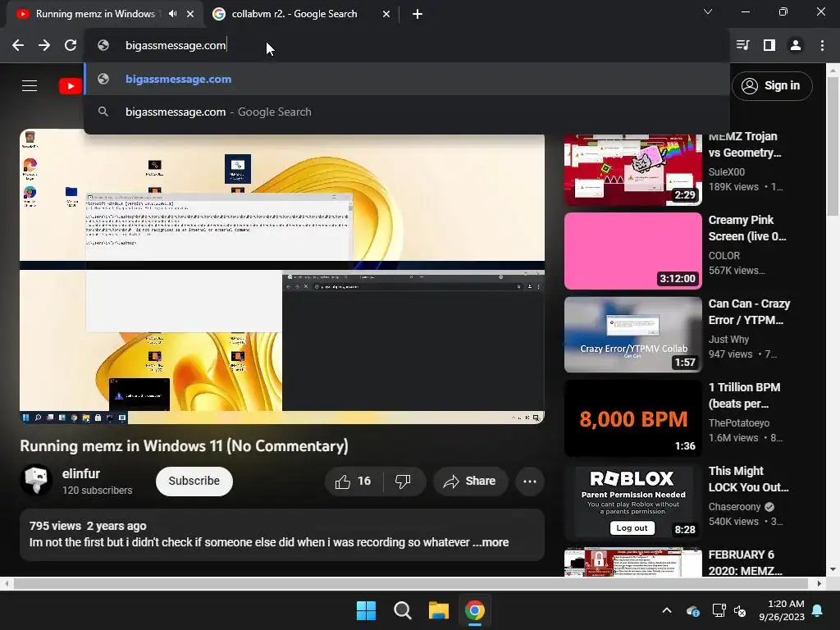Open the 1:20 AM clock and date

782,610
